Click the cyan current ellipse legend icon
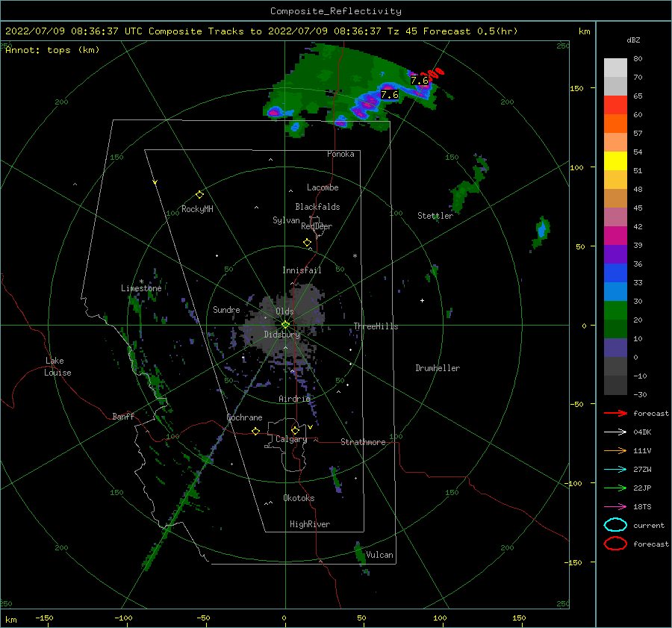 (615, 525)
